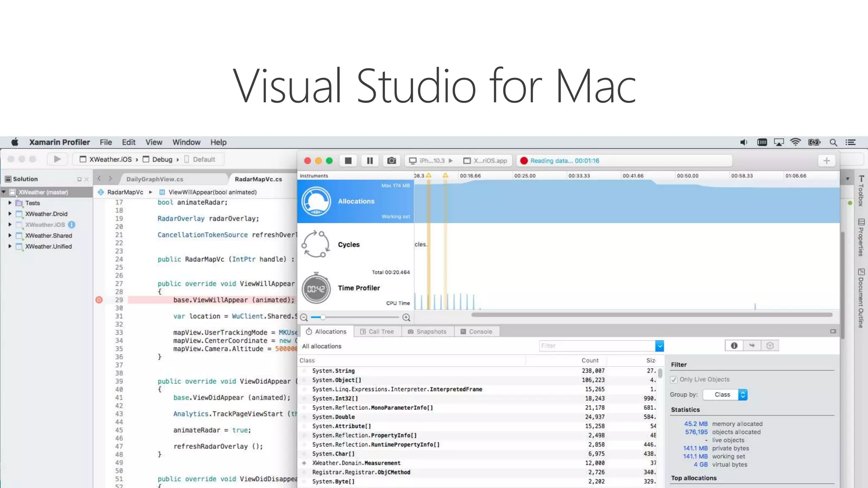Click the 45.2 MB memory allocated value
Viewport: 868px width, 488px height.
point(696,424)
